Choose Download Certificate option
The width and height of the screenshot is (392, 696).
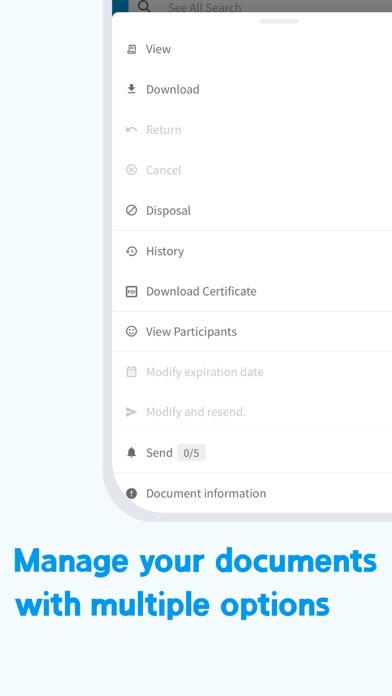point(252,292)
